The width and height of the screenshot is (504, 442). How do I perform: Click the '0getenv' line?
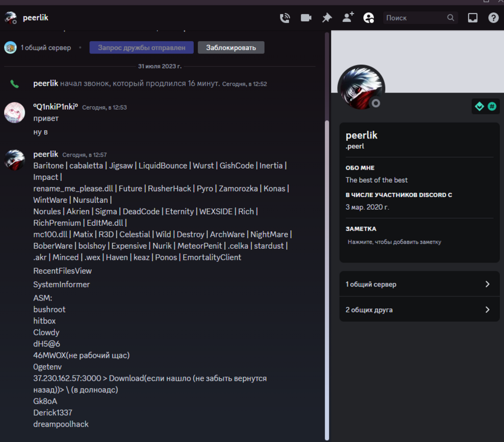(47, 367)
